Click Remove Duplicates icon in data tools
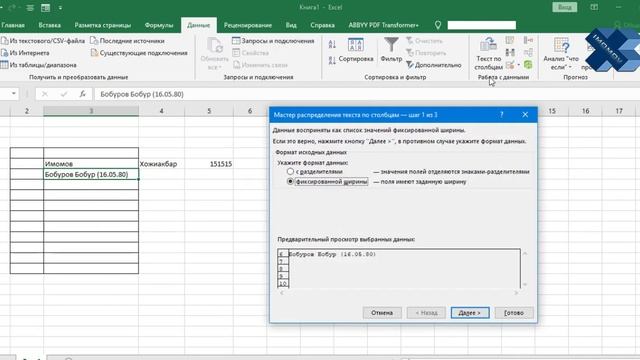 point(510,53)
